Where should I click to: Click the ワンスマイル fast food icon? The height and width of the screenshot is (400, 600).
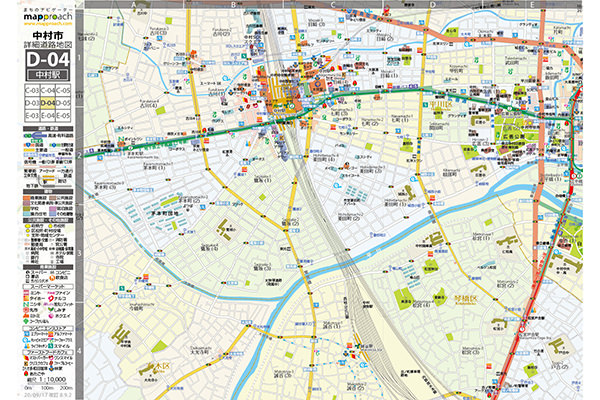[x=51, y=358]
